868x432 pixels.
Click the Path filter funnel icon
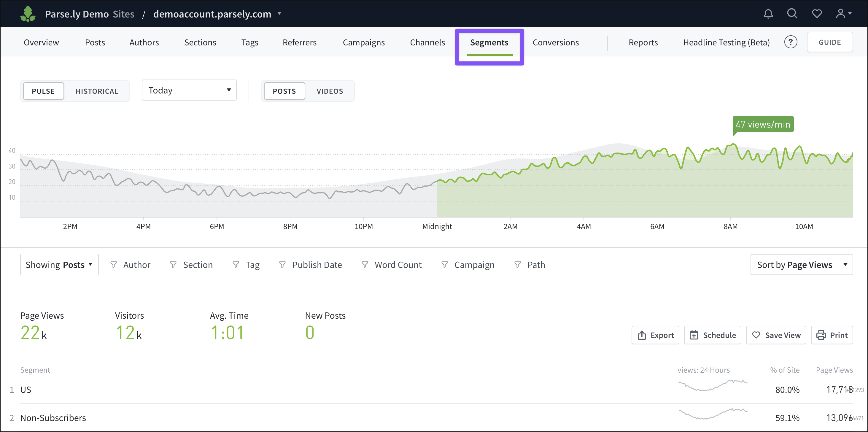tap(518, 265)
